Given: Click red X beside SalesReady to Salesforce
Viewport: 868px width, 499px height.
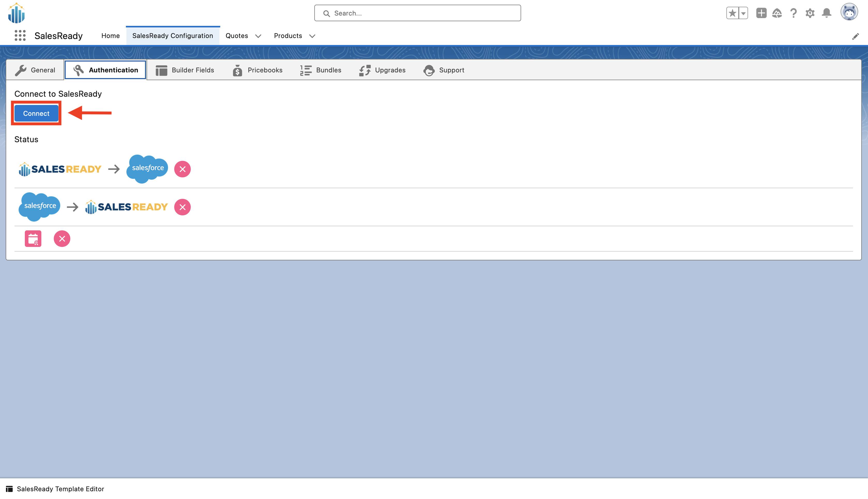Looking at the screenshot, I should tap(182, 169).
